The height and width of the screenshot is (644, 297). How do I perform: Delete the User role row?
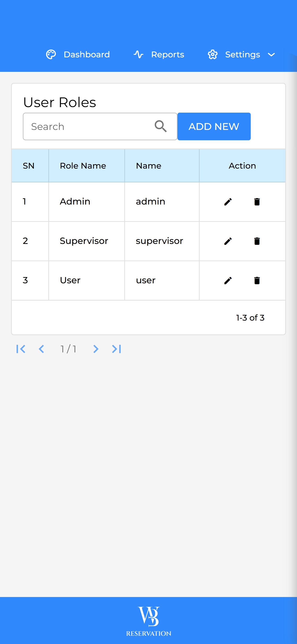[x=257, y=281]
